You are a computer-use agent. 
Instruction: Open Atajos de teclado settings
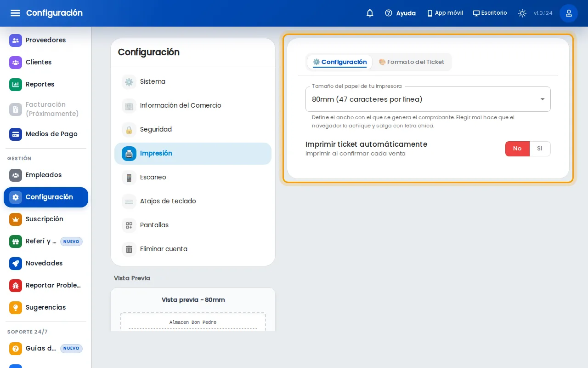pos(193,201)
